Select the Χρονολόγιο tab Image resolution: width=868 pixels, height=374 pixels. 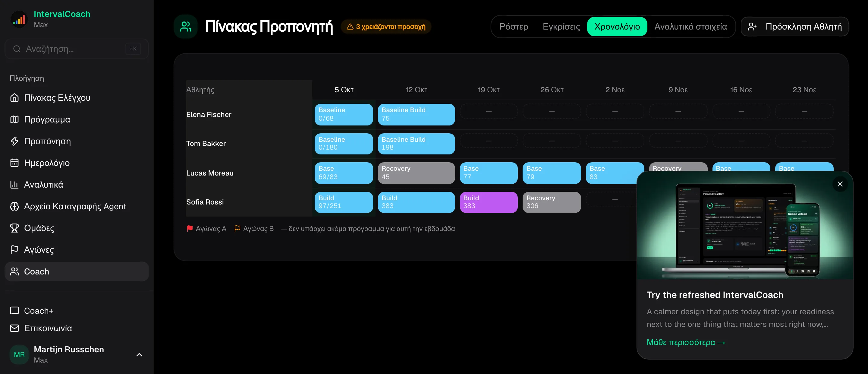click(617, 26)
